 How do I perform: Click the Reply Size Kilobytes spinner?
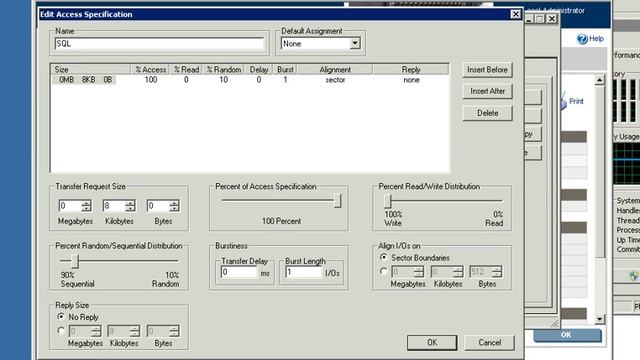135,331
